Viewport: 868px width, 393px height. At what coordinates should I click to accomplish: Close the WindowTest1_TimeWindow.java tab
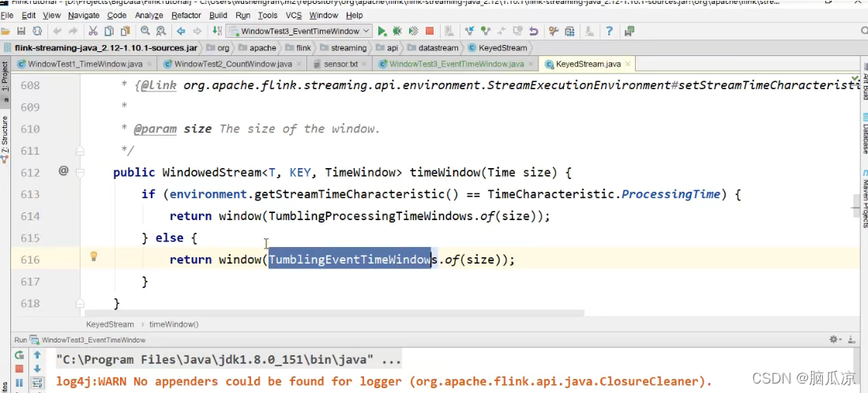pos(149,64)
